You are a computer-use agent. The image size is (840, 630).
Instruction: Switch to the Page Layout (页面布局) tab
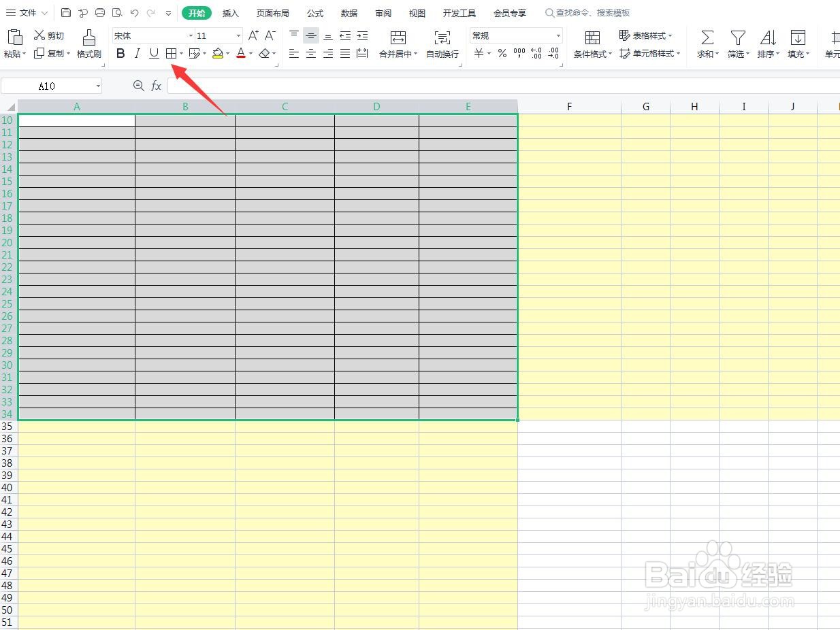[272, 13]
